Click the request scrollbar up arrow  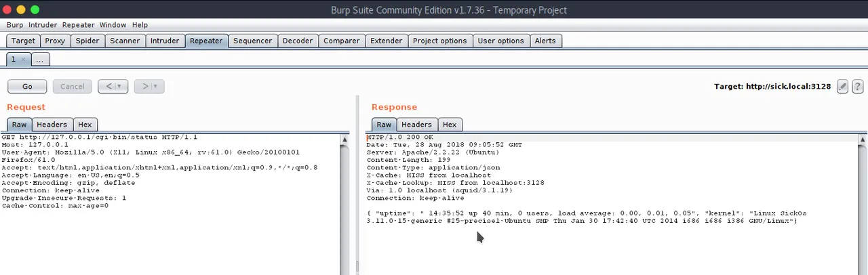[345, 140]
